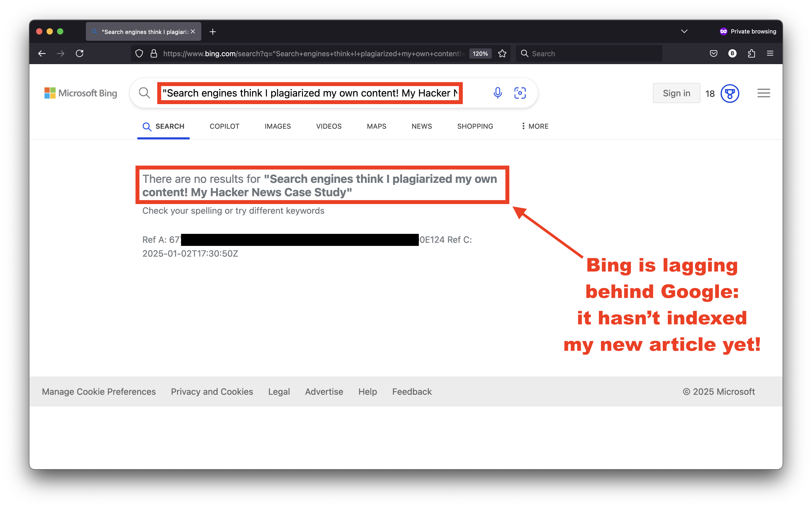This screenshot has width=812, height=508.
Task: Switch to the VIDEOS tab
Action: tap(329, 126)
